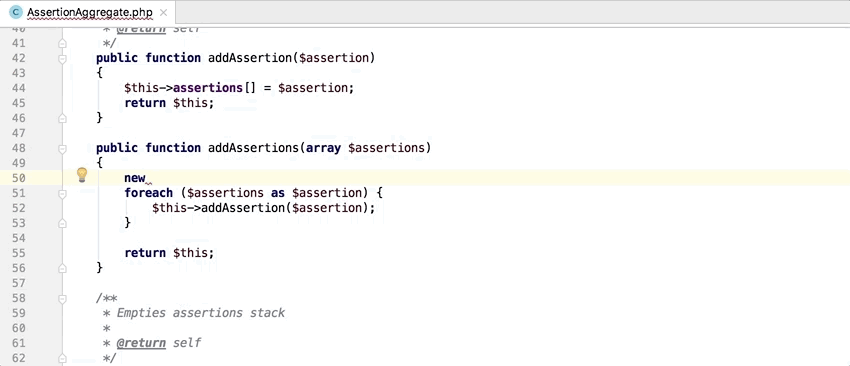The width and height of the screenshot is (850, 366).
Task: Click '= $assertion;' on line 44
Action: point(309,88)
